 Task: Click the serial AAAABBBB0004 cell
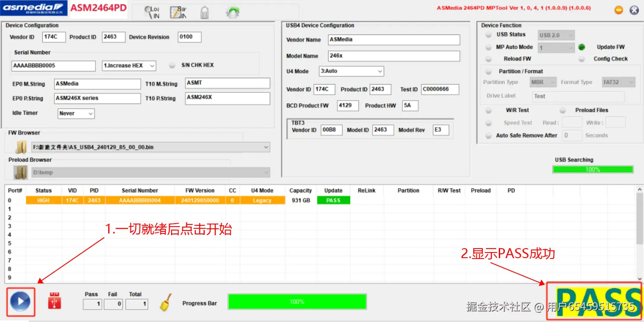click(x=140, y=200)
